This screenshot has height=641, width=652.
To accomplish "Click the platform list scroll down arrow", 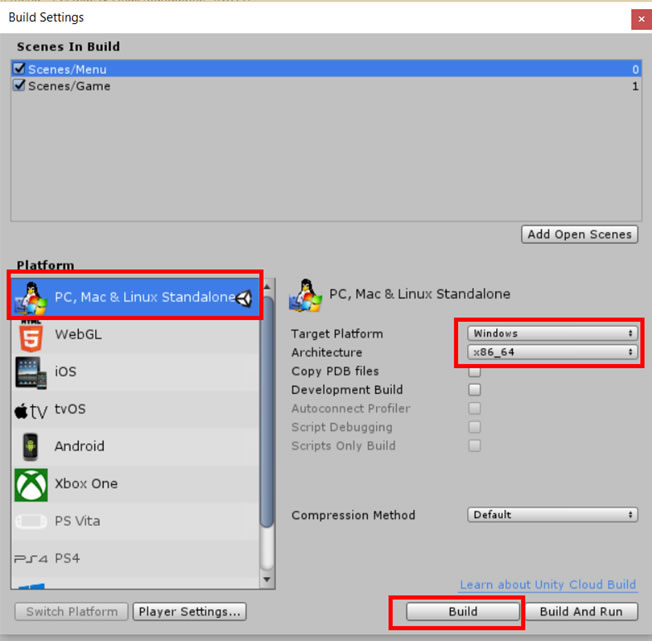I will 267,579.
